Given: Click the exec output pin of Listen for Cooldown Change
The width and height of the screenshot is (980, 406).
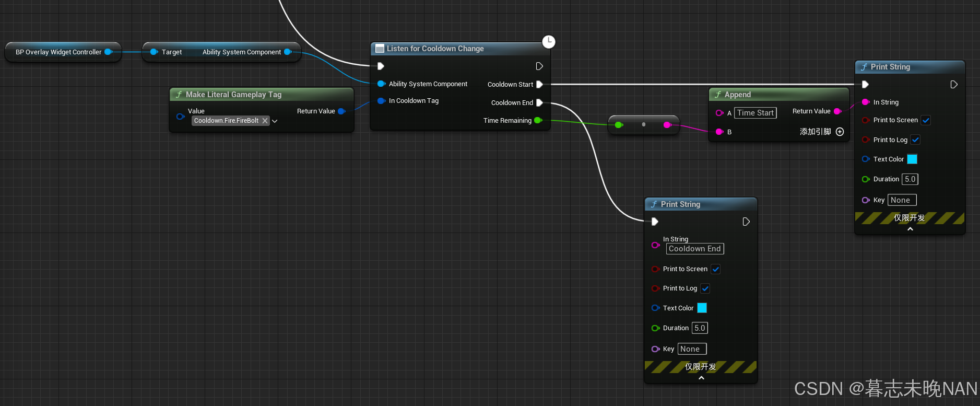Looking at the screenshot, I should point(539,66).
